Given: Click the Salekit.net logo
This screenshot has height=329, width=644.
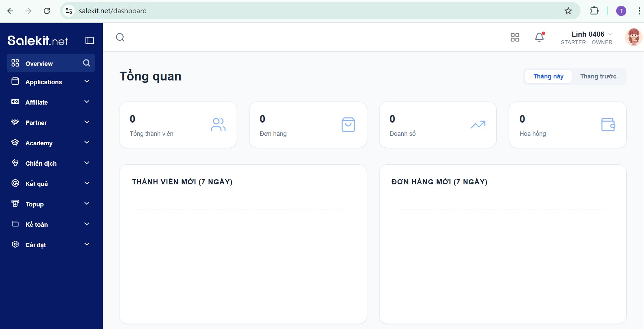Looking at the screenshot, I should [38, 41].
